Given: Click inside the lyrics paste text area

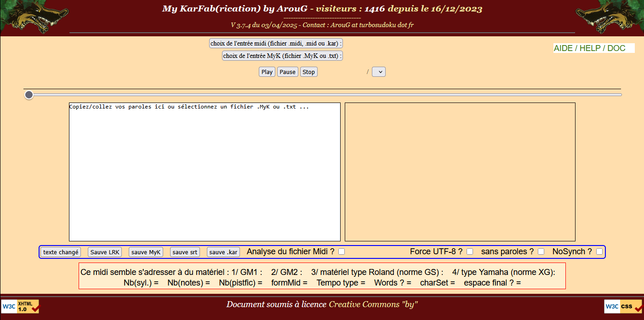Looking at the screenshot, I should pos(205,175).
